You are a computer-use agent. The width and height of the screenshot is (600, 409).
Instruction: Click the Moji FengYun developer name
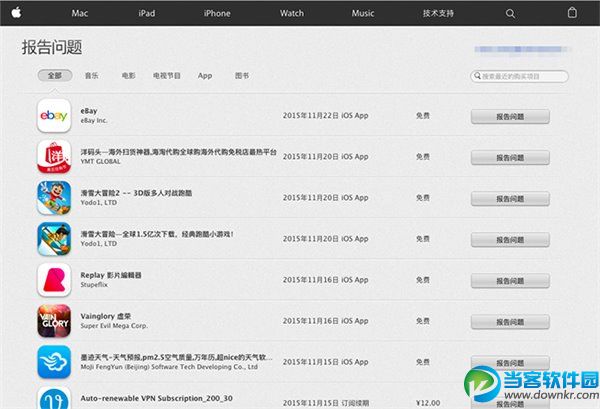pos(169,367)
